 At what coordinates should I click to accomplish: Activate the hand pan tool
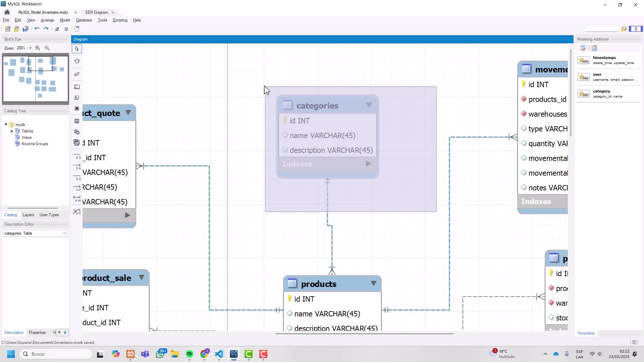[x=77, y=61]
